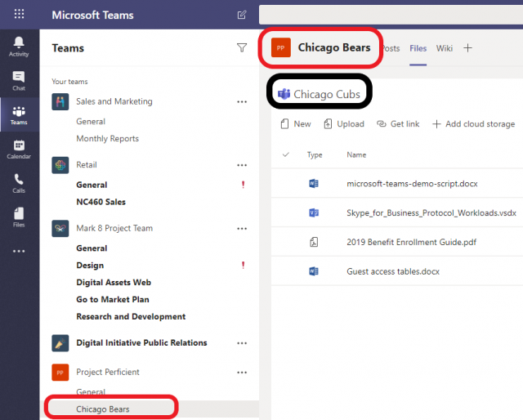Screen dimensions: 523x420
Task: Select Go to Market Plan channel
Action: tap(113, 299)
